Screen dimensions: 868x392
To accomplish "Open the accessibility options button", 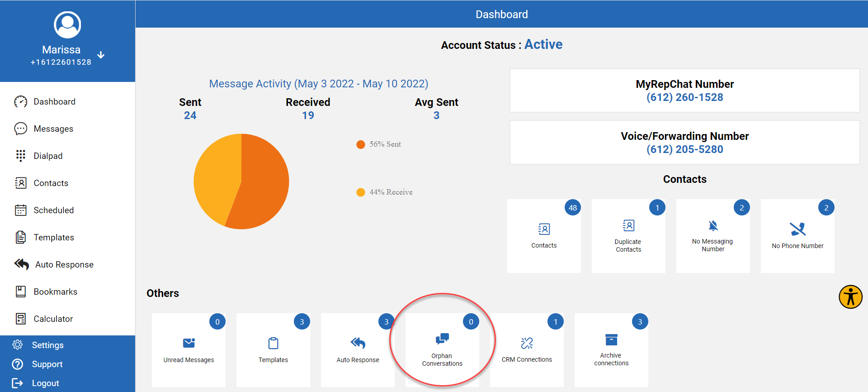I will [850, 297].
